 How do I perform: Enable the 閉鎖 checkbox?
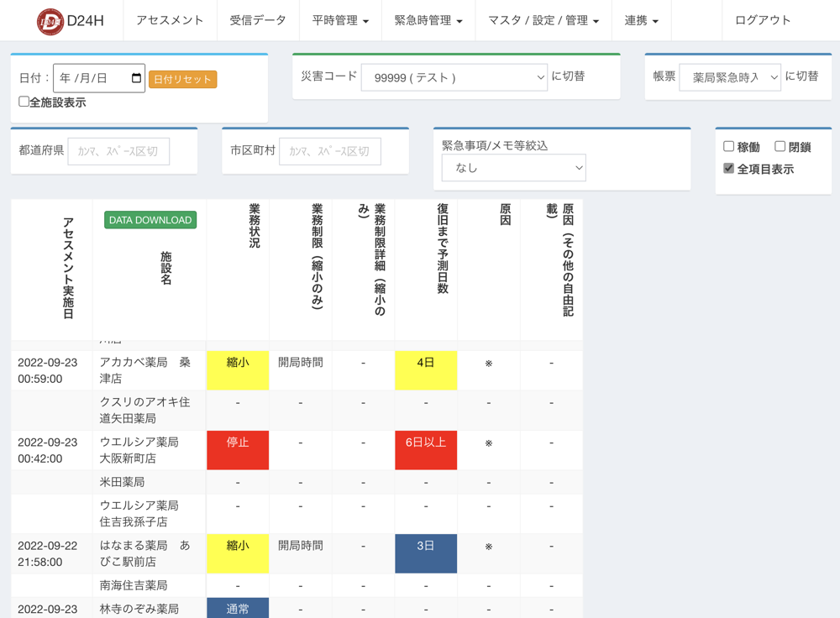tap(780, 146)
